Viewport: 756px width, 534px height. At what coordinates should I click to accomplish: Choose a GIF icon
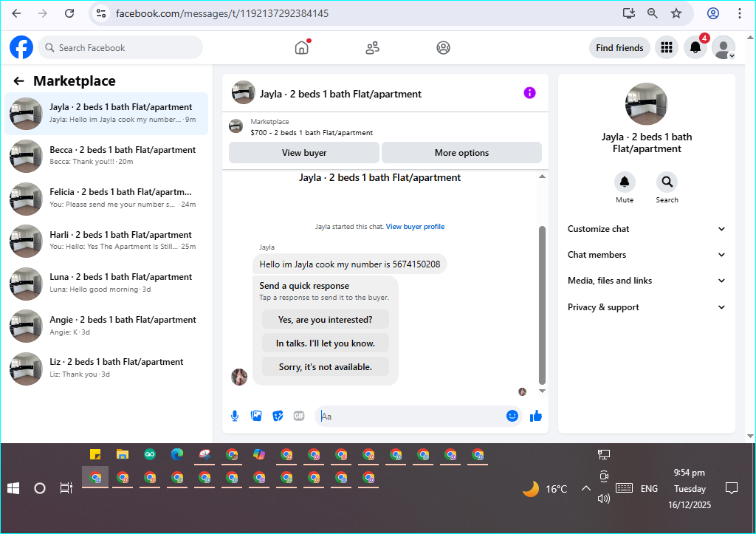pos(299,416)
